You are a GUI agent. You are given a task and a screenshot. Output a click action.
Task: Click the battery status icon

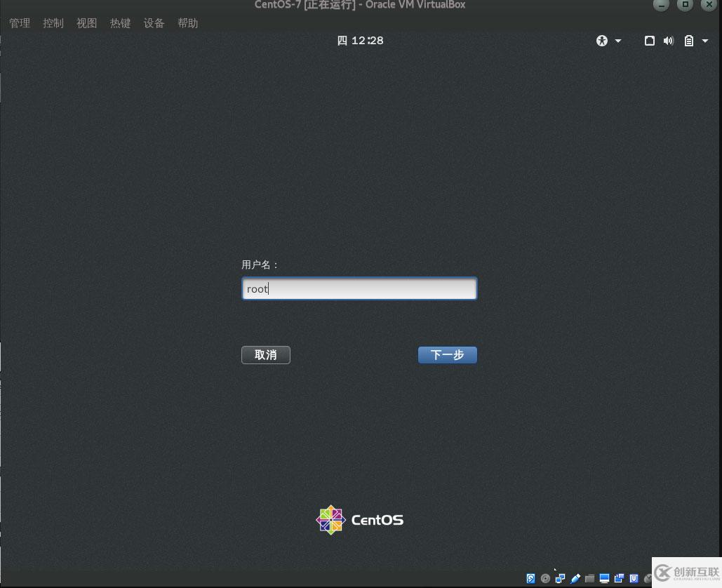(x=688, y=41)
